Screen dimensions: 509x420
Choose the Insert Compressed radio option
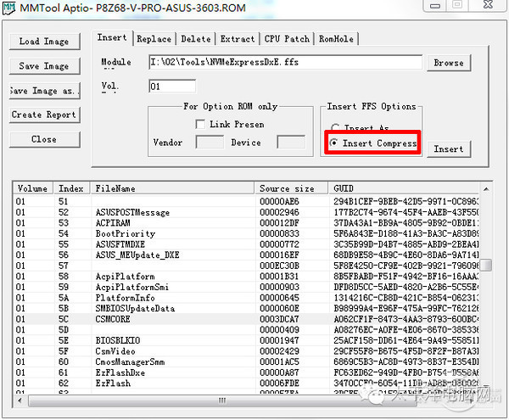tap(334, 143)
